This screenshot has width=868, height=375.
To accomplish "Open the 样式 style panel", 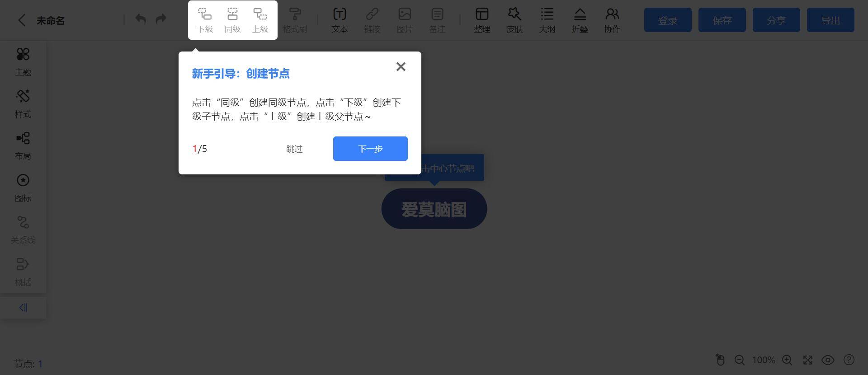I will pyautogui.click(x=23, y=104).
